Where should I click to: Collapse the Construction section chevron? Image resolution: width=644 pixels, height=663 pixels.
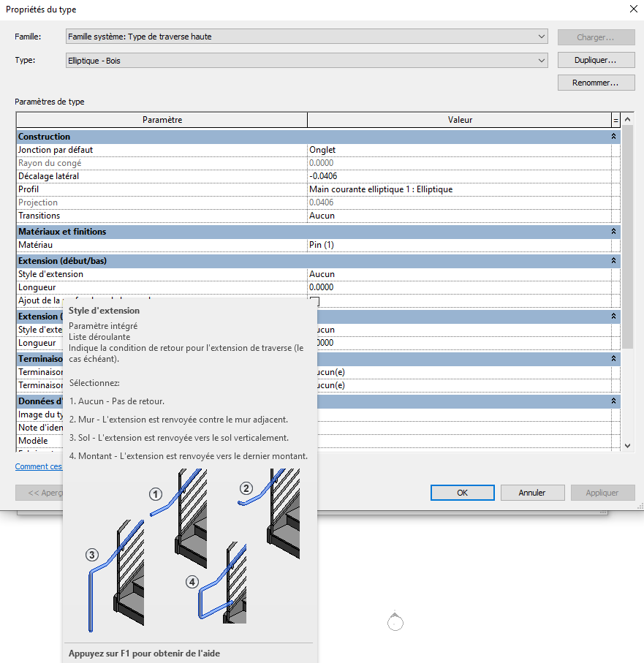click(613, 137)
